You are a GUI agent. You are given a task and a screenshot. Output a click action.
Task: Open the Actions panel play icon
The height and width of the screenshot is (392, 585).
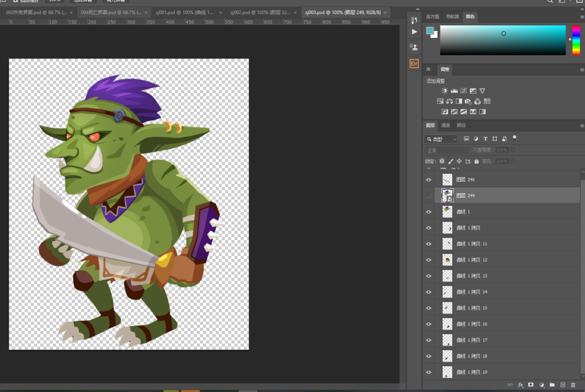point(414,32)
